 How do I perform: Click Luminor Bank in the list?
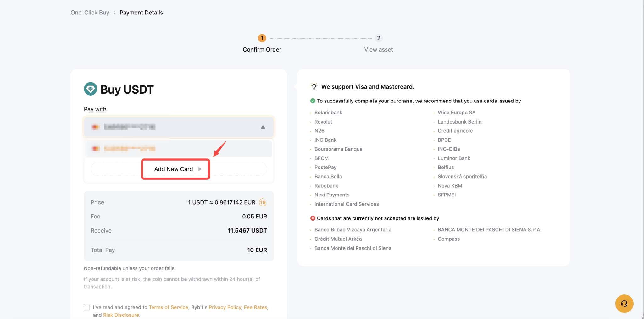454,158
